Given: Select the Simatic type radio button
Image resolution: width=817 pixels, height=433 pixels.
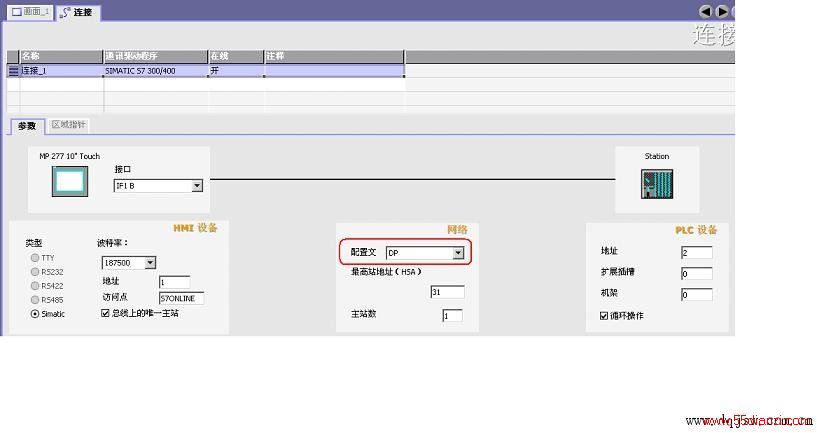Looking at the screenshot, I should [x=35, y=314].
